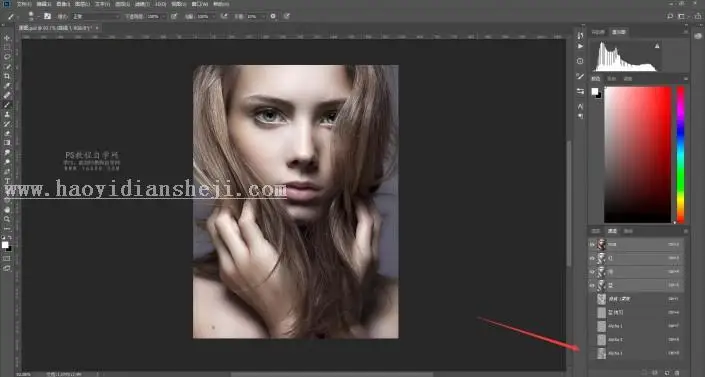This screenshot has height=377, width=705.
Task: Click the brush settings gear icon
Action: [x=273, y=16]
